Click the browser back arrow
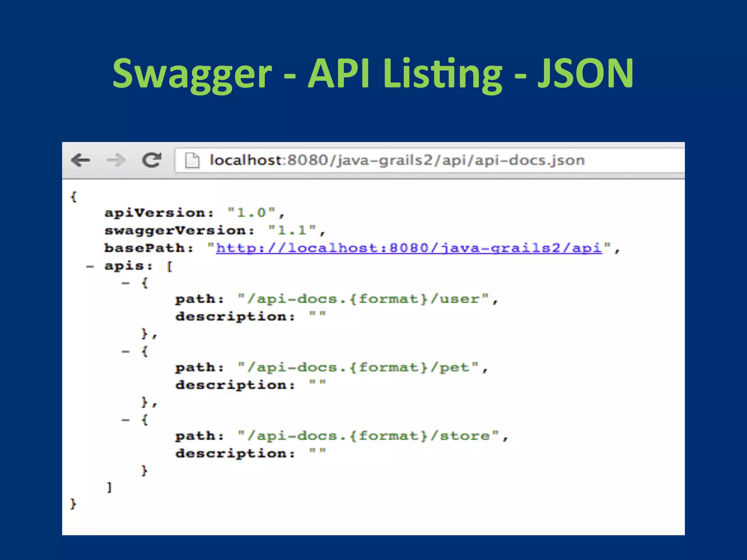The height and width of the screenshot is (560, 747). [80, 160]
